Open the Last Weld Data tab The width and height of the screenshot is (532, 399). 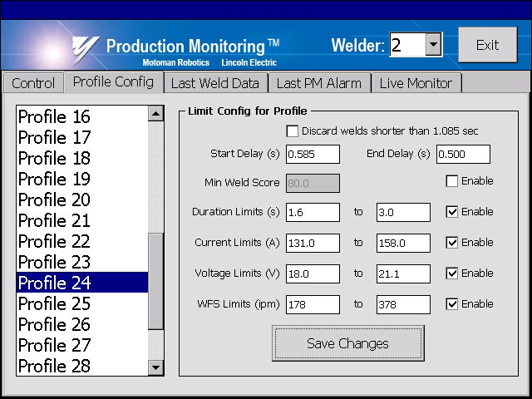(215, 83)
